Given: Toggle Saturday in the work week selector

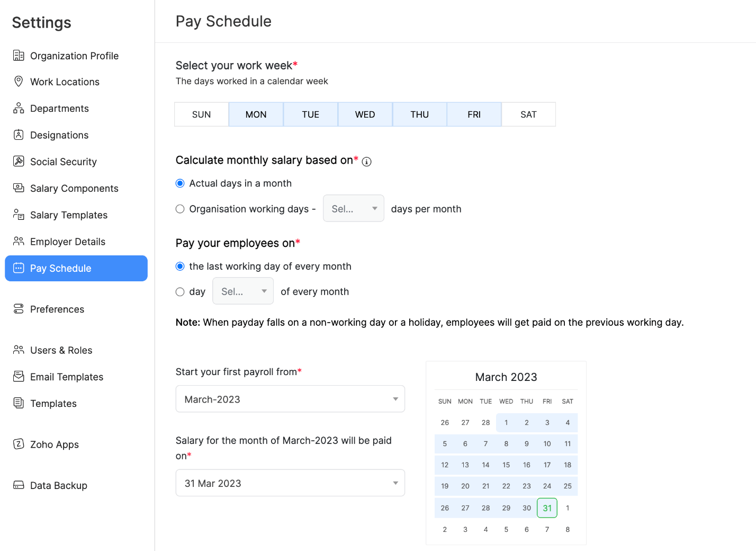Looking at the screenshot, I should (528, 114).
